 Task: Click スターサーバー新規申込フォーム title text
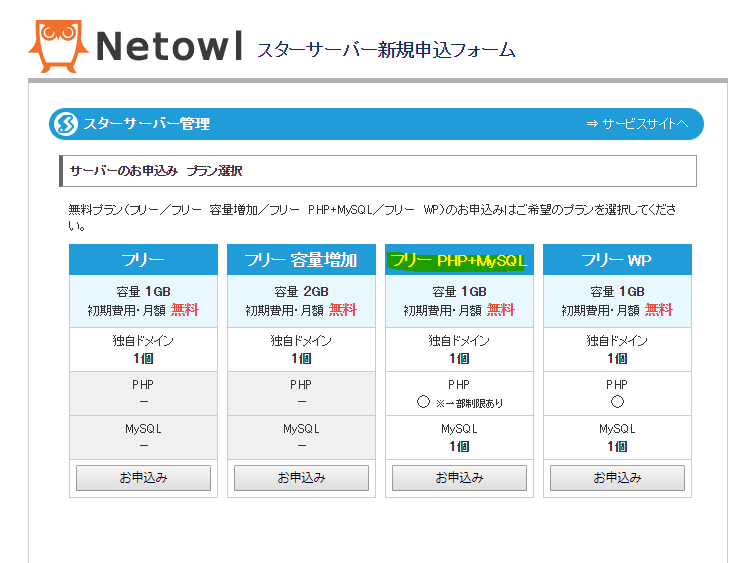coord(386,50)
